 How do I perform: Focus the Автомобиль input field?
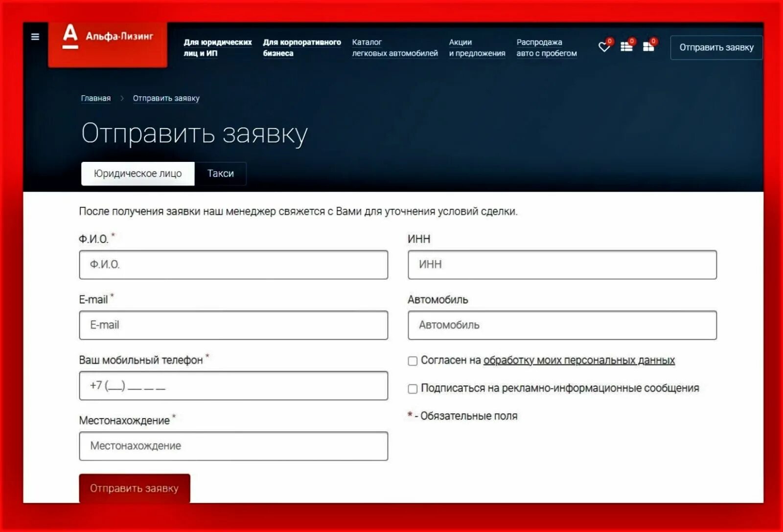point(562,325)
